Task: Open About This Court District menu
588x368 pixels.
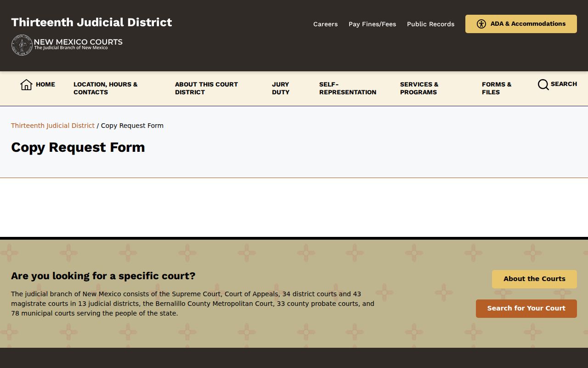Action: [x=206, y=88]
